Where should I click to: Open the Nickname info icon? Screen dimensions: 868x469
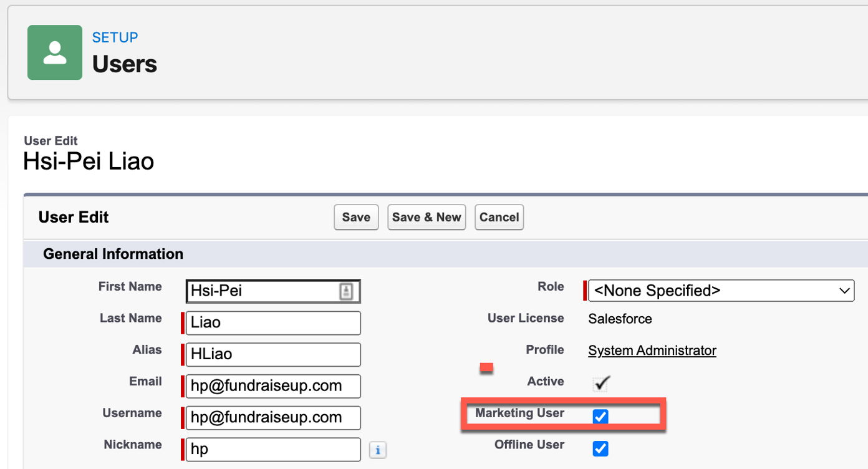[x=377, y=450]
